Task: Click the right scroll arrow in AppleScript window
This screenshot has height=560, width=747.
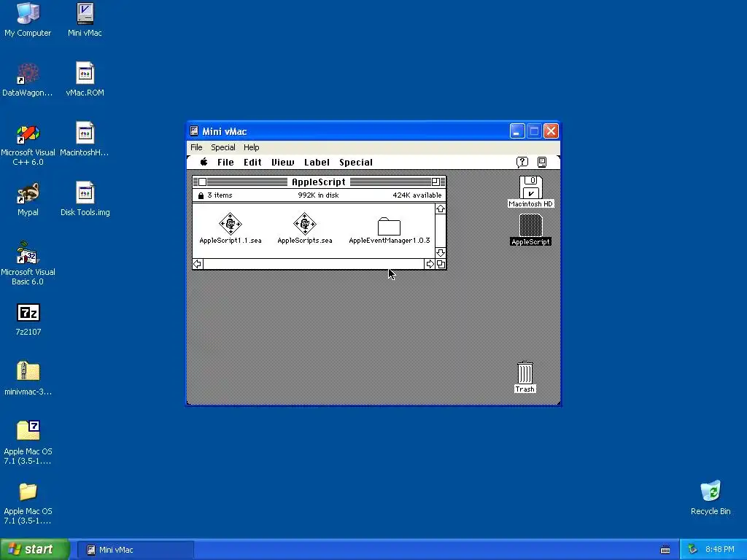Action: 430,264
